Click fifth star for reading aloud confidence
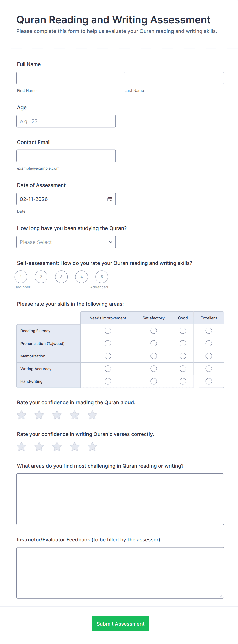The image size is (238, 644). tap(92, 415)
